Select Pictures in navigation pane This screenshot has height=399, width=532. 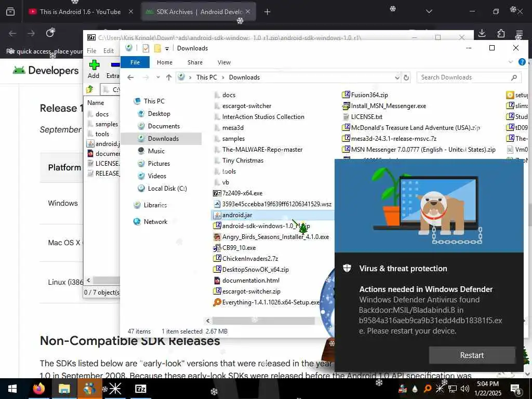158,164
